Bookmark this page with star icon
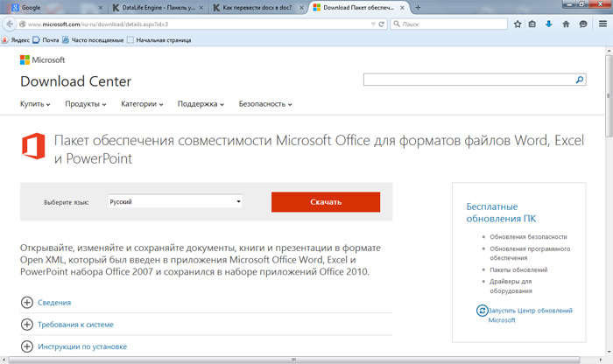The image size is (613, 364). click(x=518, y=24)
